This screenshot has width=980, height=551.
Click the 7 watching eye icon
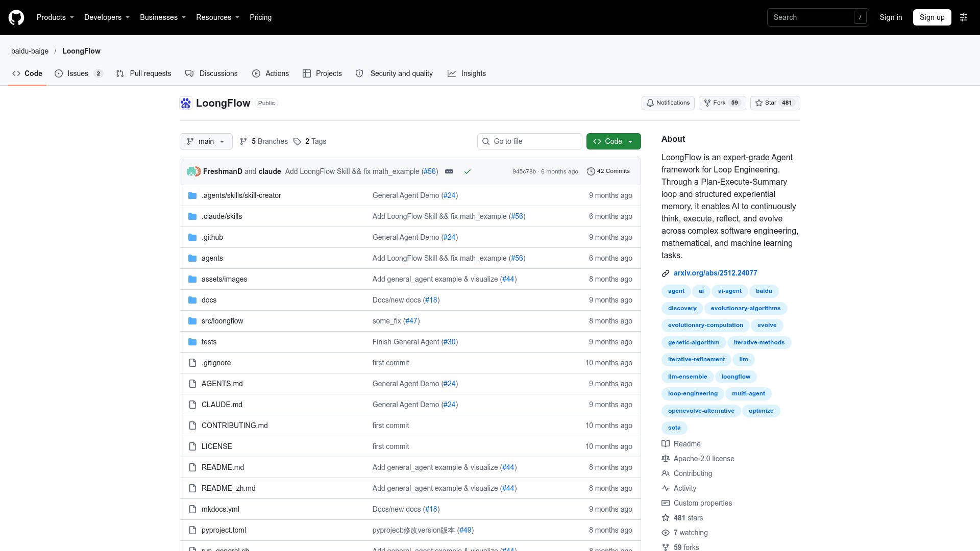coord(666,533)
